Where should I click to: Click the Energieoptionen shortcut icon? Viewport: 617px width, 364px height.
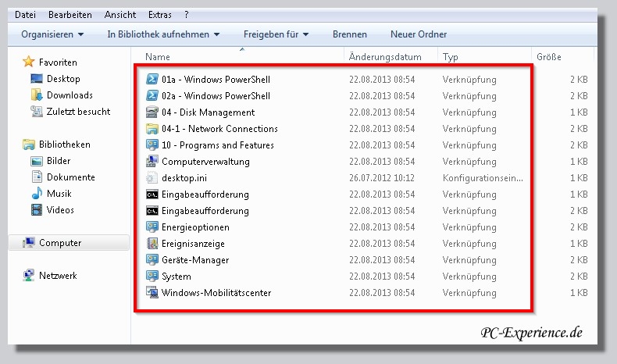[x=152, y=227]
